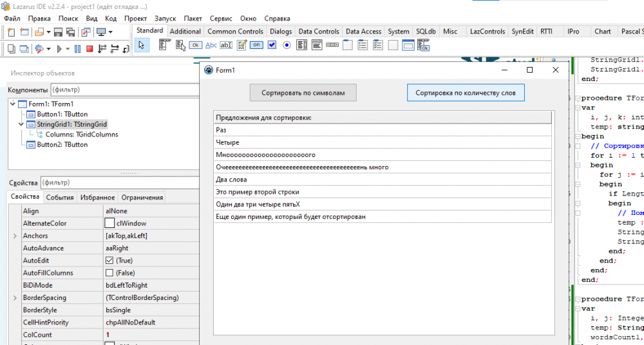Uncheck the AutoEdit property checkbox
This screenshot has width=644, height=345.
109,261
